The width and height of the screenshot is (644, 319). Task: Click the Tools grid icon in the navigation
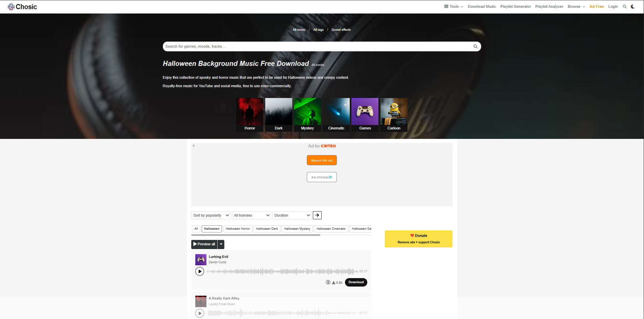pyautogui.click(x=446, y=6)
